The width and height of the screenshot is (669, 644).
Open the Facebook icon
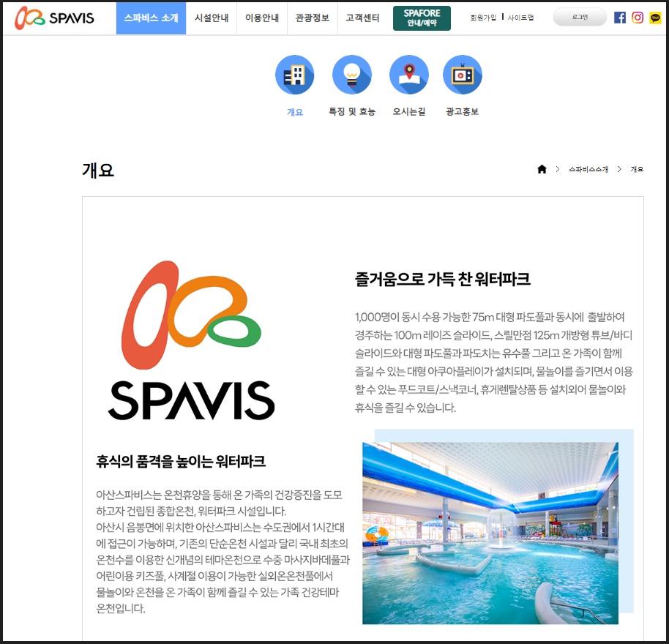click(x=620, y=18)
